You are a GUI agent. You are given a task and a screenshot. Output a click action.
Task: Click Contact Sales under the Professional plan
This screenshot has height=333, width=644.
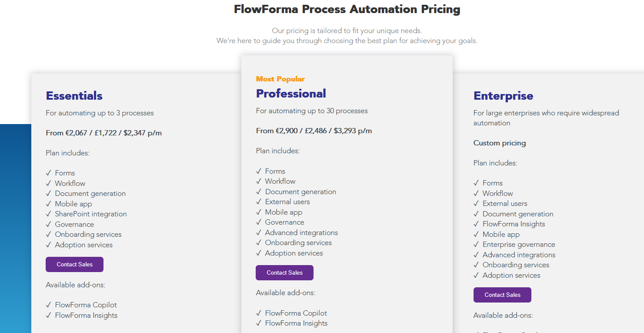pos(284,272)
